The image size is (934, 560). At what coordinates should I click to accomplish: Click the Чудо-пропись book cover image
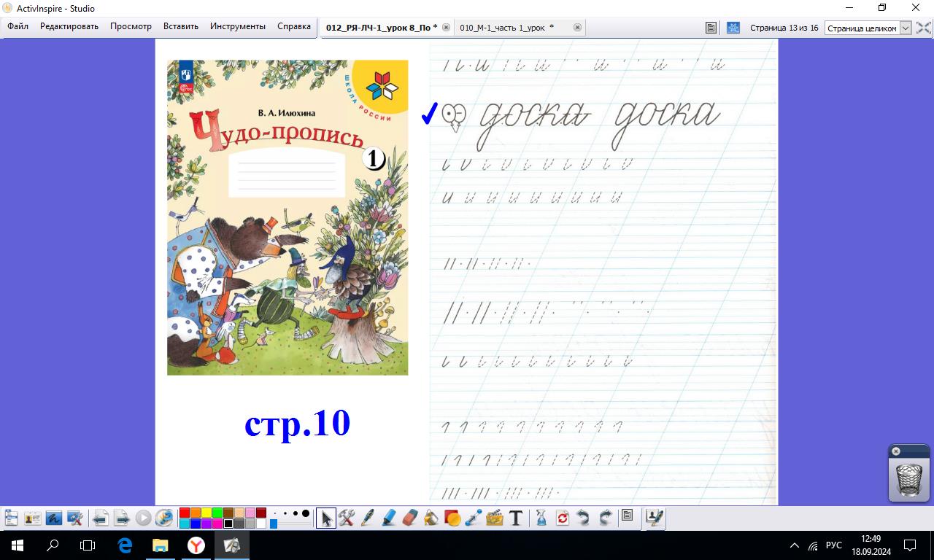click(x=287, y=217)
